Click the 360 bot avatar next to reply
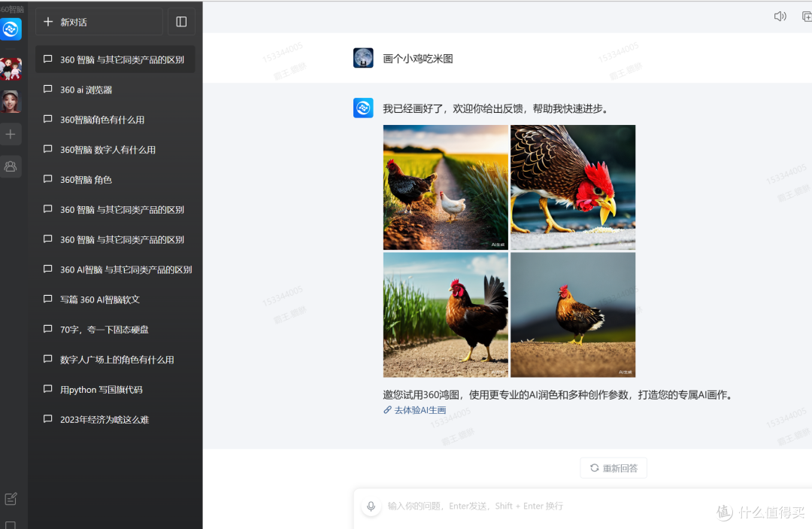The height and width of the screenshot is (529, 812). tap(363, 108)
